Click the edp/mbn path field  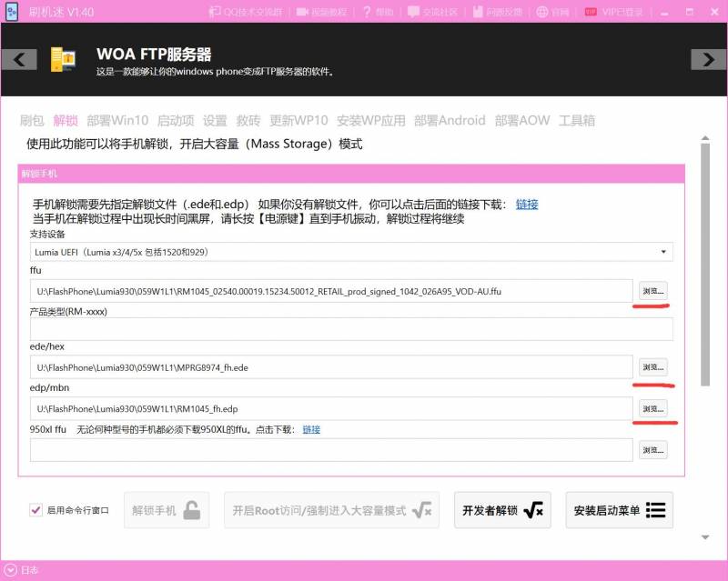click(x=331, y=409)
